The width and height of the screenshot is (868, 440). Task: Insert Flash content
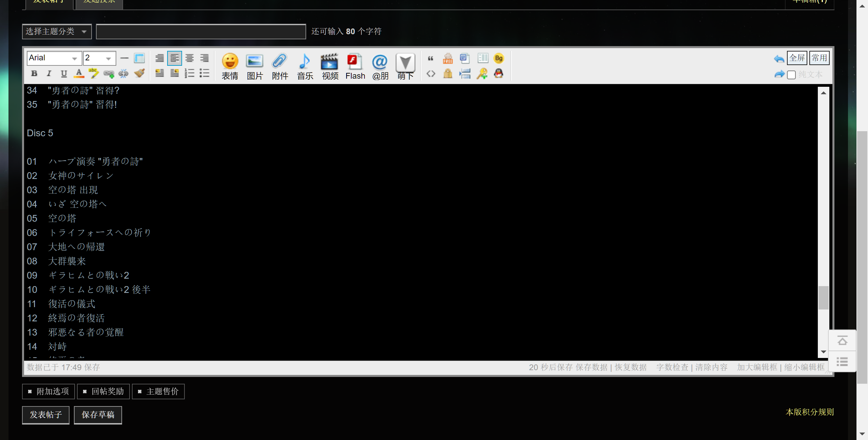point(355,66)
